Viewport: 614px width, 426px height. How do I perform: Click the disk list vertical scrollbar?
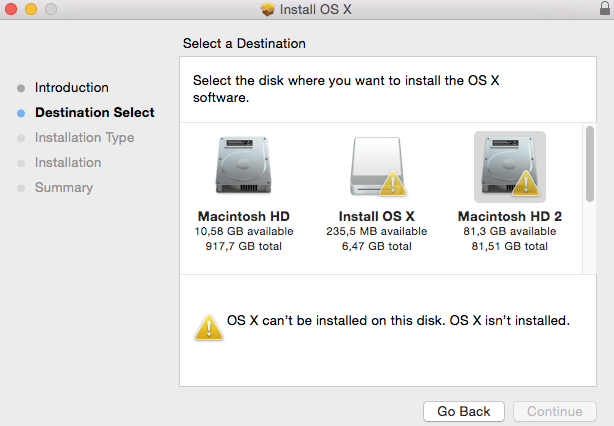click(589, 165)
